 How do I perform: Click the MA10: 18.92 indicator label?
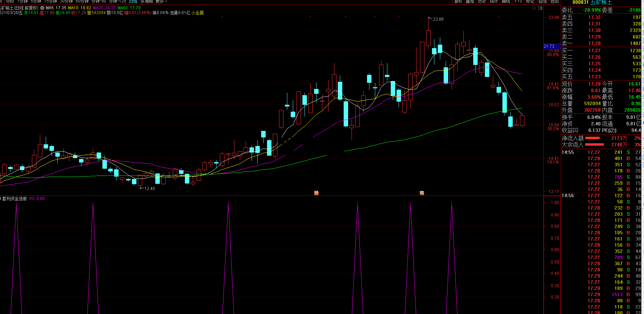[79, 8]
